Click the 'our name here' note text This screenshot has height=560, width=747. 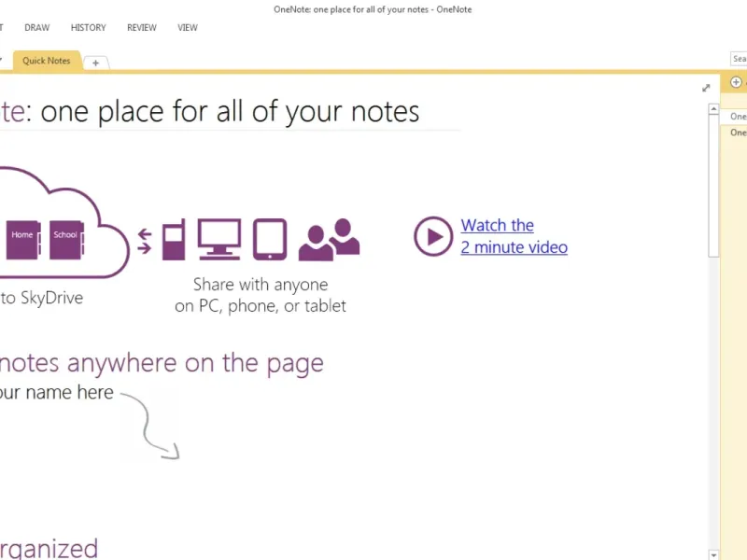pos(57,392)
